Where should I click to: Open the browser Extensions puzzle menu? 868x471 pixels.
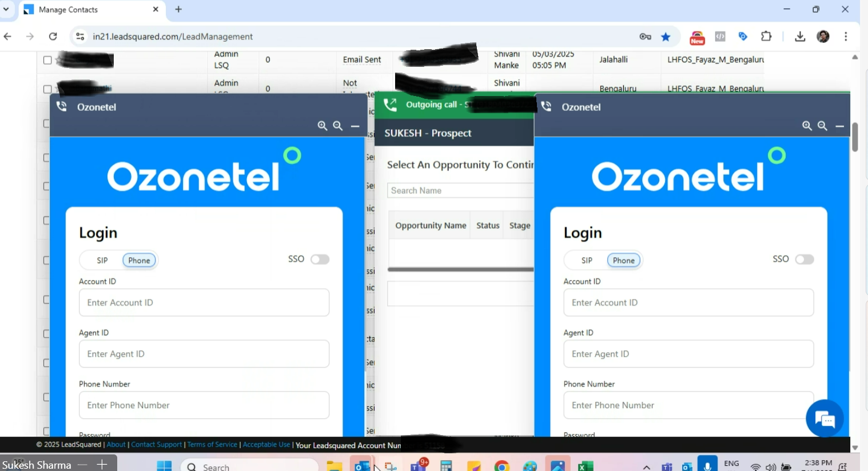(766, 37)
